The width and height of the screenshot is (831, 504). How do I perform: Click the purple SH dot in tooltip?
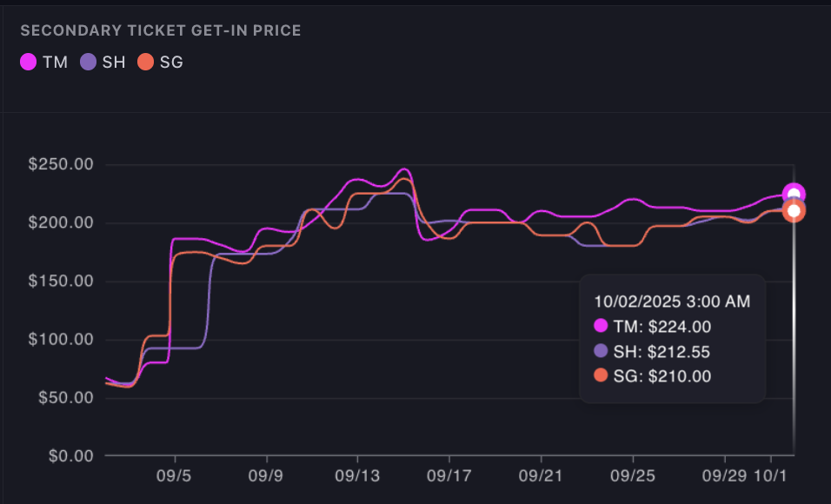tap(602, 351)
